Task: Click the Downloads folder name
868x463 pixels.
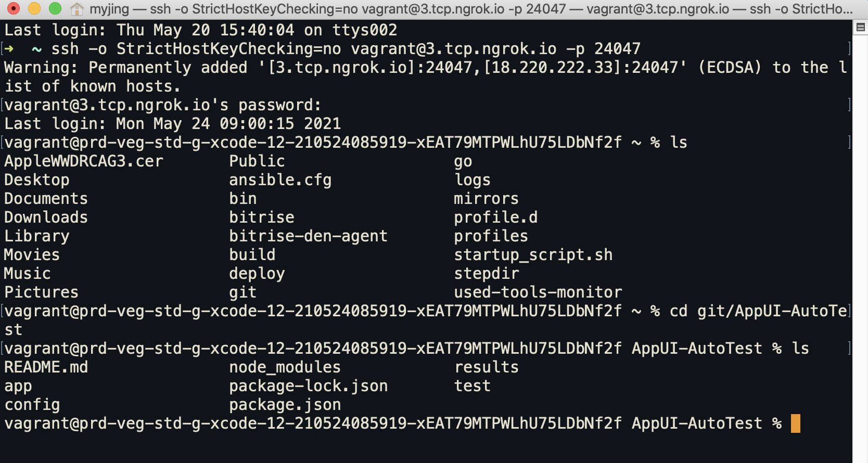Action: (46, 217)
